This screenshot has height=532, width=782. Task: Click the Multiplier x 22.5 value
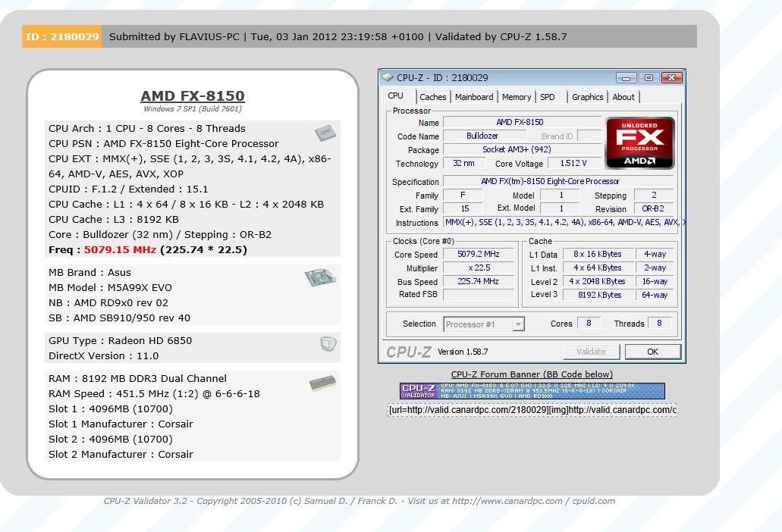pos(479,268)
